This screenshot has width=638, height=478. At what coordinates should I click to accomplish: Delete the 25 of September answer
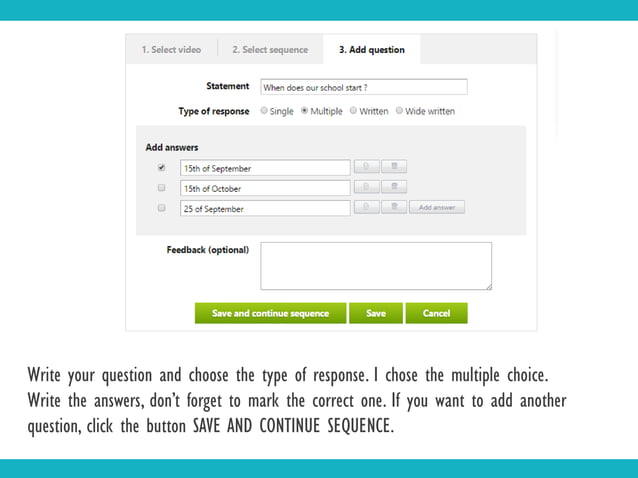pos(394,208)
